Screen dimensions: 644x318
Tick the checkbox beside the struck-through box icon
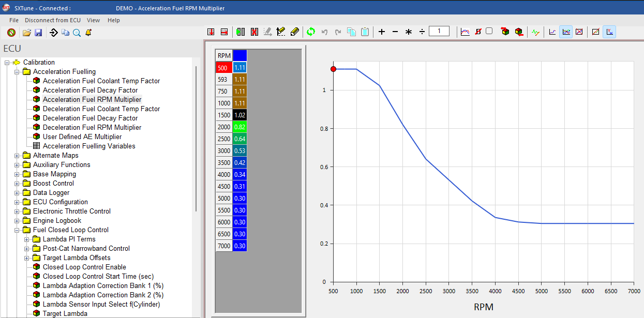tap(489, 31)
